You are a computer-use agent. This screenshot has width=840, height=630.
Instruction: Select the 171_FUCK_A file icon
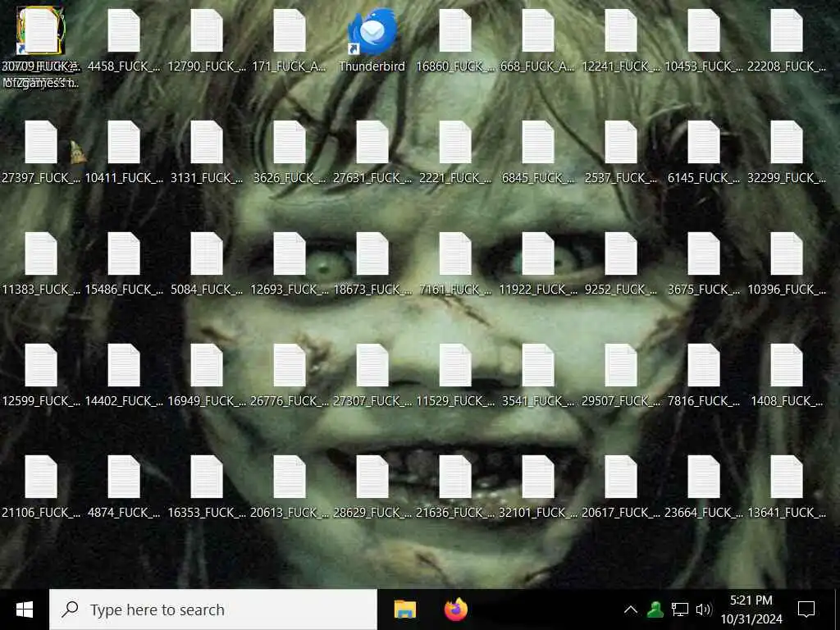pos(290,32)
